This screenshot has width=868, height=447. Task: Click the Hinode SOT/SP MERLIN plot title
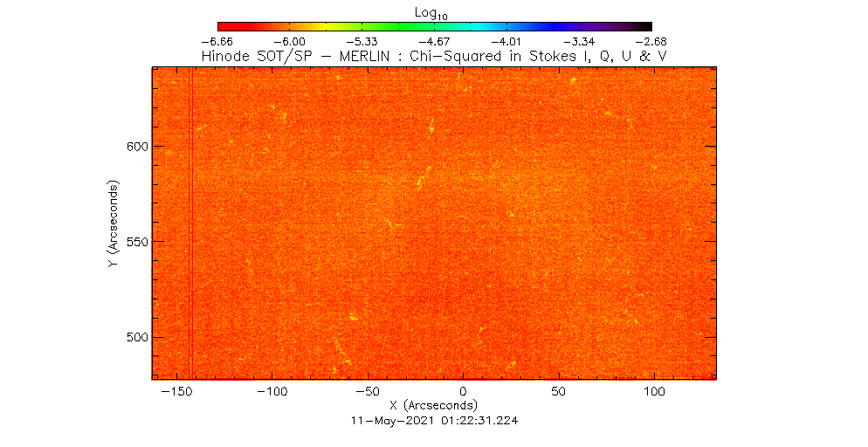(x=434, y=56)
